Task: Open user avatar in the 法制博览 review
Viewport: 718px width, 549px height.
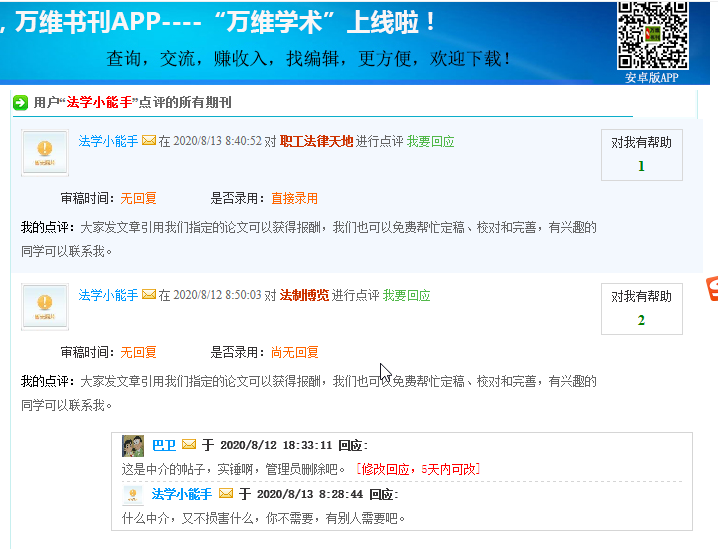Action: [45, 306]
